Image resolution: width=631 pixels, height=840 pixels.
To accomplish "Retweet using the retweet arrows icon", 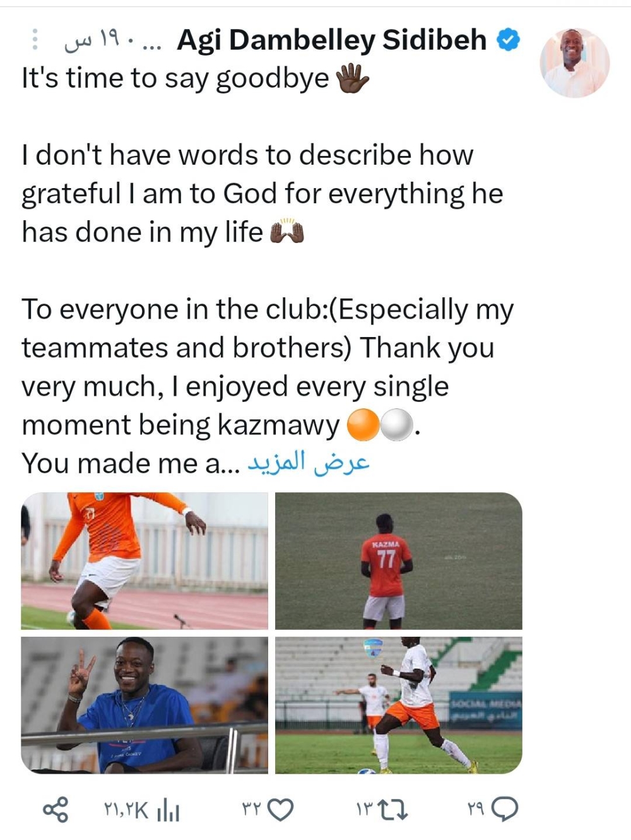I will (391, 810).
